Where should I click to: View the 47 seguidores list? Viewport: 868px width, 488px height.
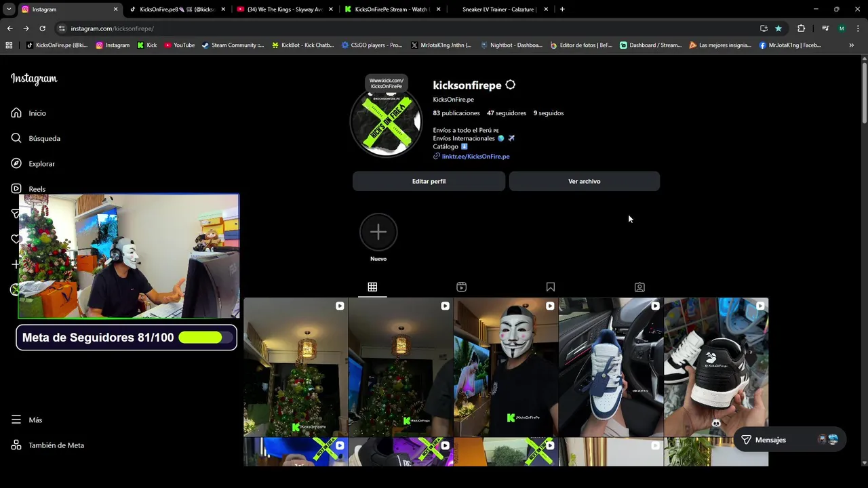point(507,113)
